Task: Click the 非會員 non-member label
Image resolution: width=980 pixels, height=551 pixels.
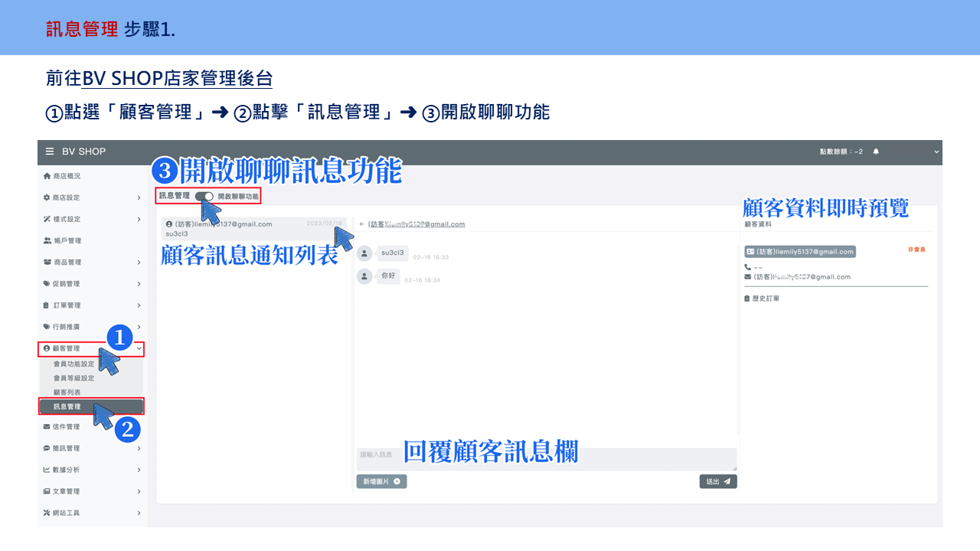Action: 916,250
